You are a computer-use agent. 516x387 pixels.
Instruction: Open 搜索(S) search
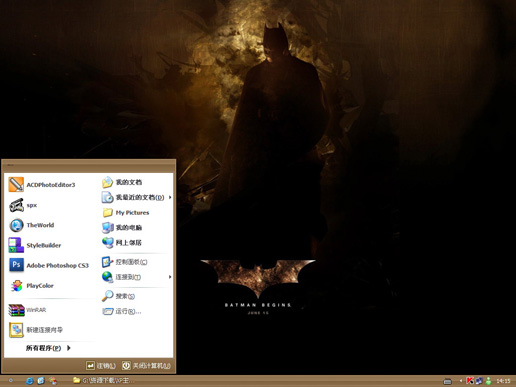118,296
